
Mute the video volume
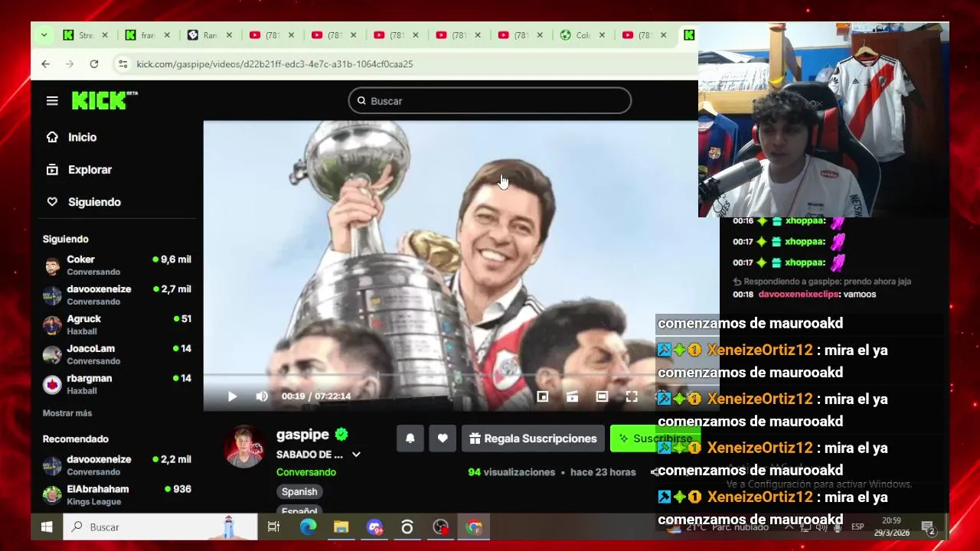pyautogui.click(x=262, y=396)
